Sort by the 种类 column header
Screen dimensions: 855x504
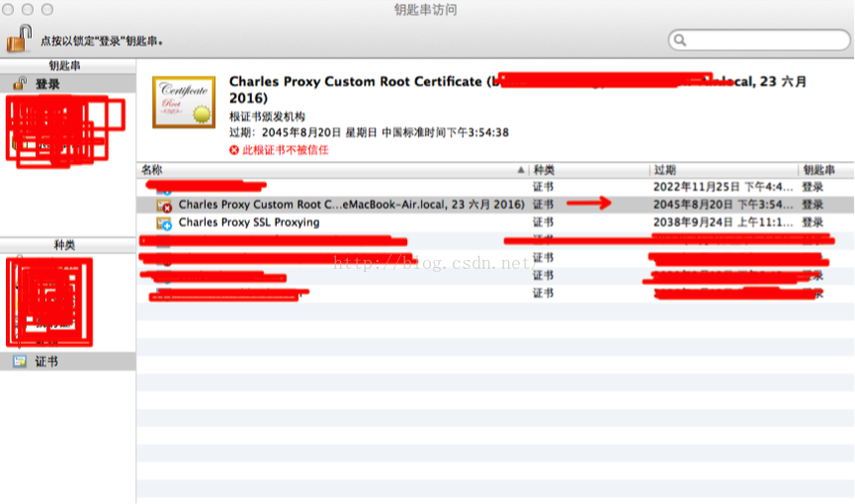(589, 170)
